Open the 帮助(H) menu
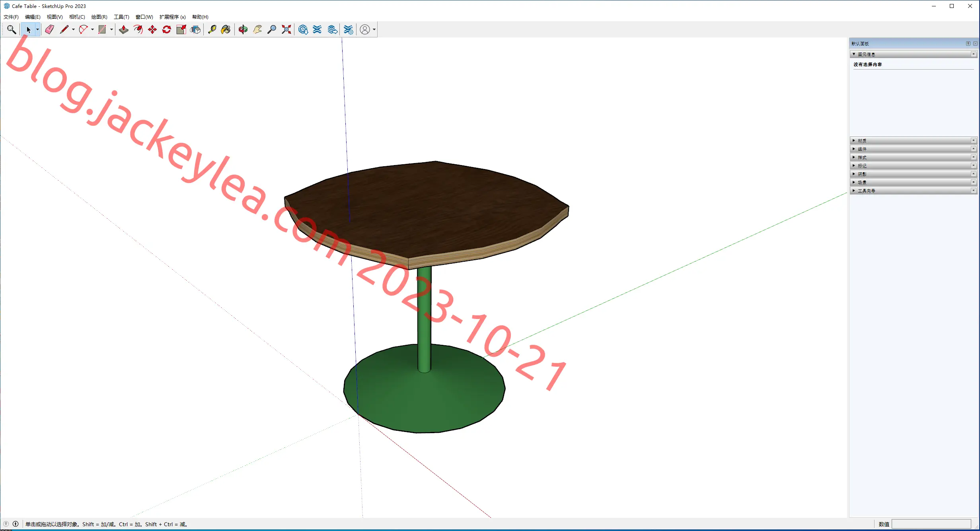Image resolution: width=980 pixels, height=531 pixels. pos(200,17)
